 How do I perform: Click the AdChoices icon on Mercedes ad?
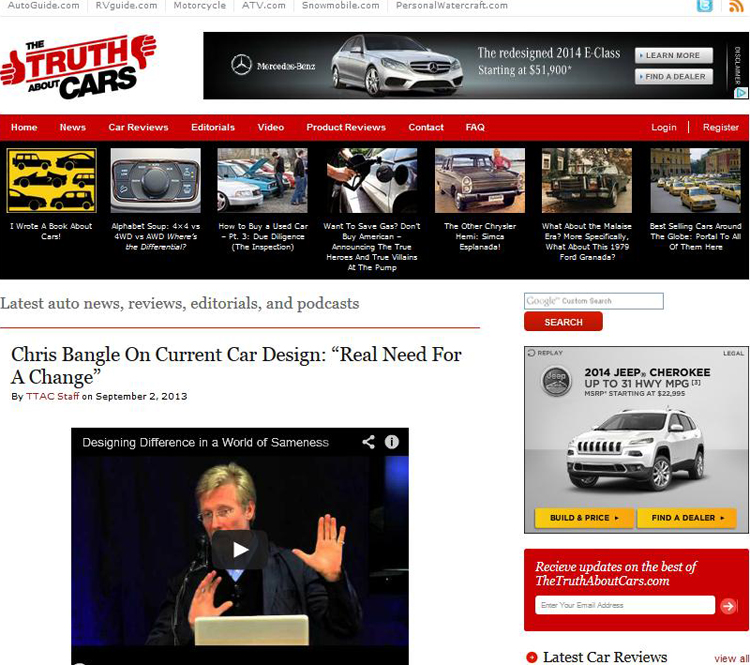pyautogui.click(x=740, y=93)
